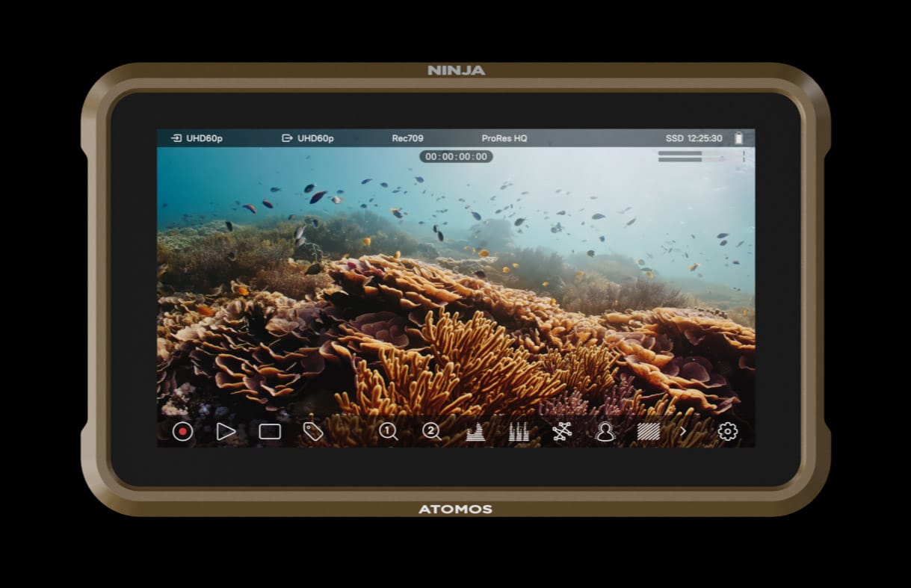Open the UHD60p input menu

tap(197, 138)
